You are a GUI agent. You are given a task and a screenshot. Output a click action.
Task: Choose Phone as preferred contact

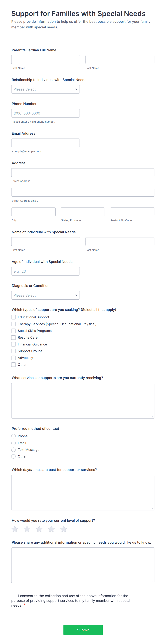[x=14, y=436]
